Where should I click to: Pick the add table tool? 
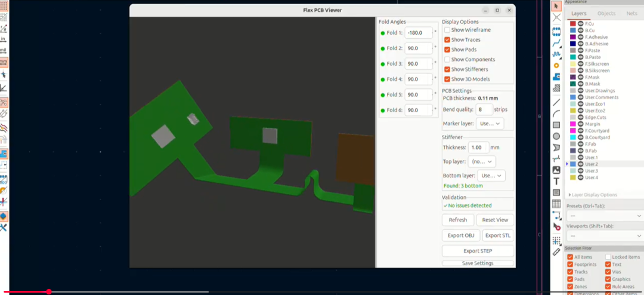click(556, 204)
